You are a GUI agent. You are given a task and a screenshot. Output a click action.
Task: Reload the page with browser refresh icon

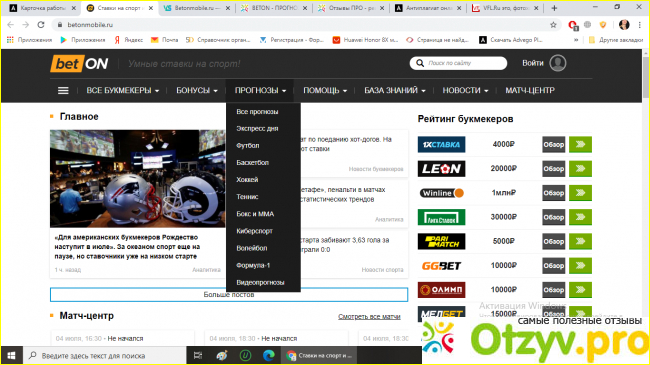tap(41, 25)
